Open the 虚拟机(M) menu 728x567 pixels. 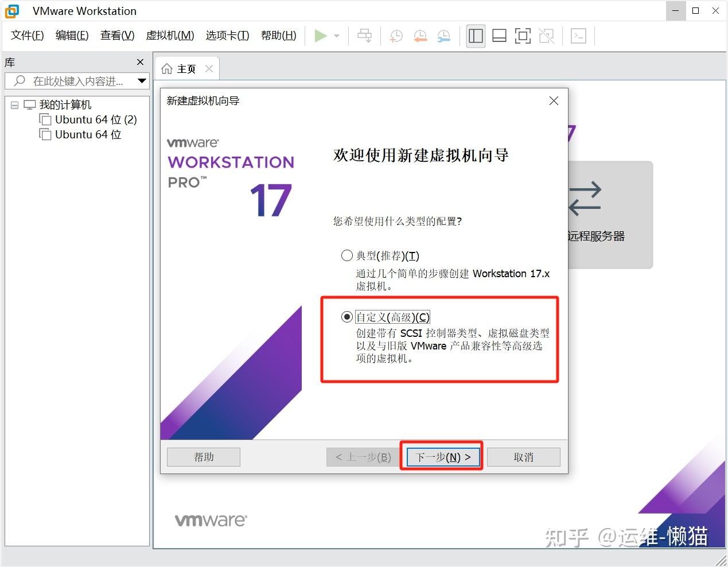click(170, 35)
